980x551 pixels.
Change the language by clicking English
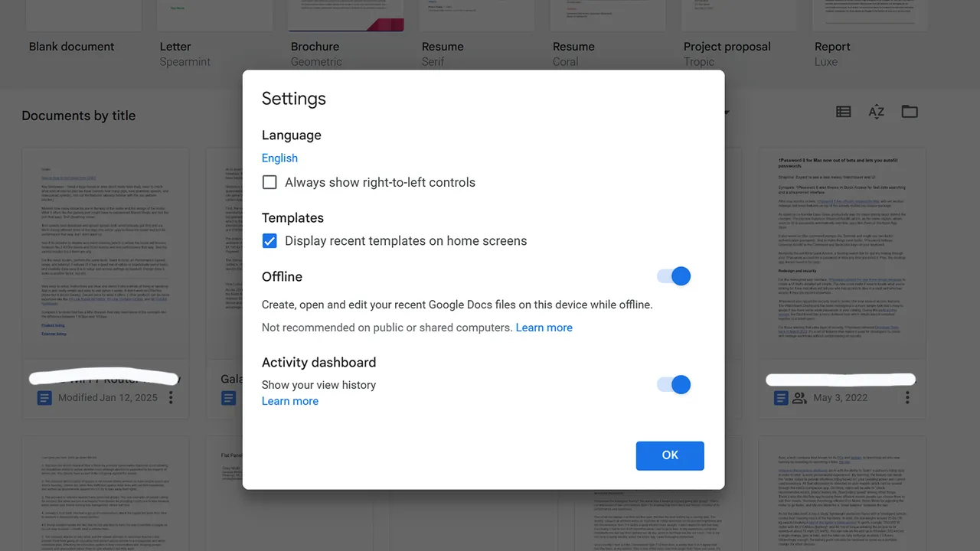pos(279,158)
